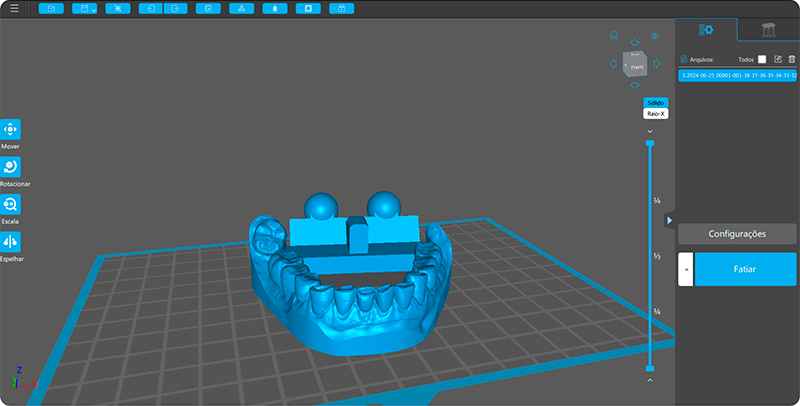800x406 pixels.
Task: Switch render mode to Raio-X
Action: (x=655, y=114)
